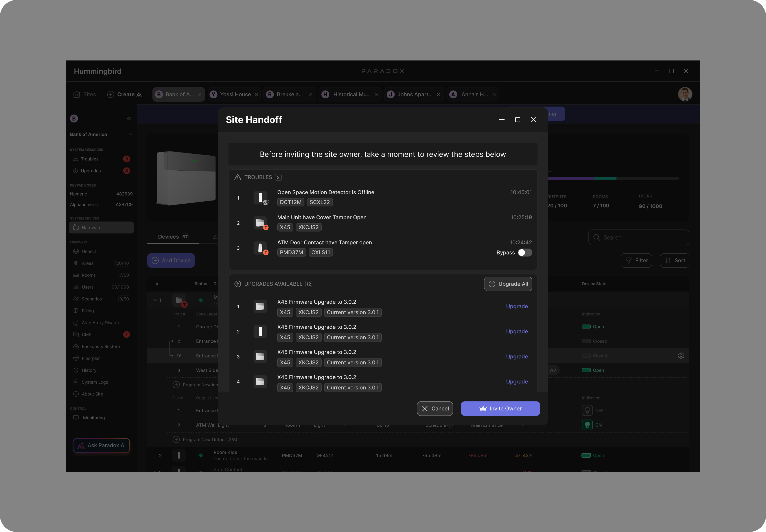The image size is (766, 532).
Task: Open History in sidebar
Action: click(x=101, y=370)
